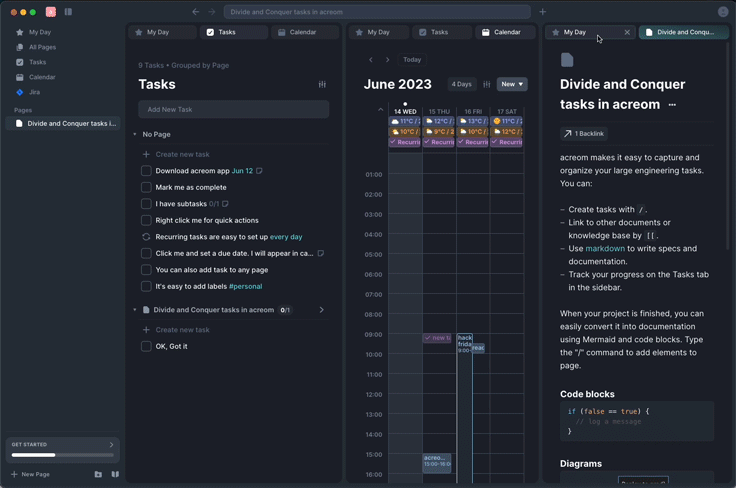The height and width of the screenshot is (488, 736).
Task: Collapse the all-day events section chevron
Action: pyautogui.click(x=380, y=110)
